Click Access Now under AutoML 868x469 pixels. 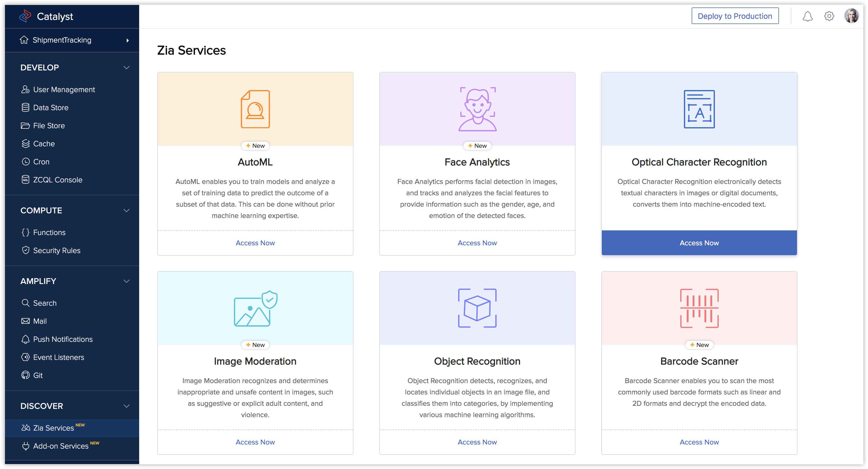255,243
